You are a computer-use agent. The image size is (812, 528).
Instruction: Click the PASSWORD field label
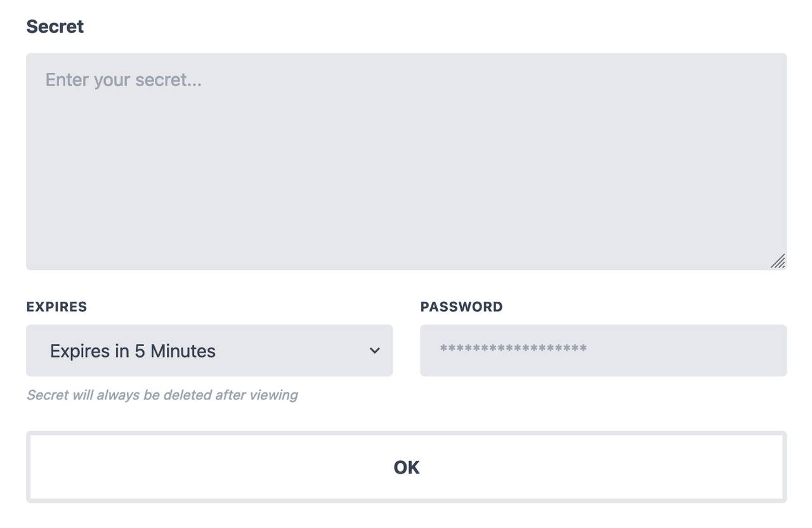point(461,307)
